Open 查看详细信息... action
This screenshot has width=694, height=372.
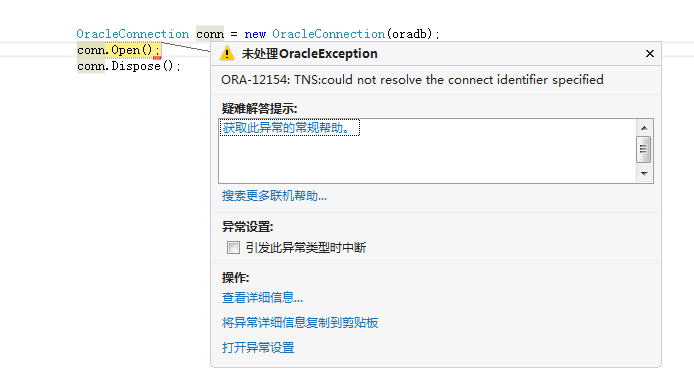262,298
